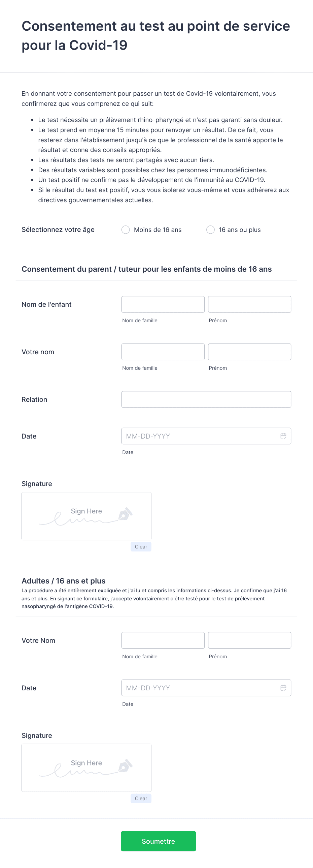Click the adult 'Prénom' field under Votre Nom
313x868 pixels.
pos(249,640)
